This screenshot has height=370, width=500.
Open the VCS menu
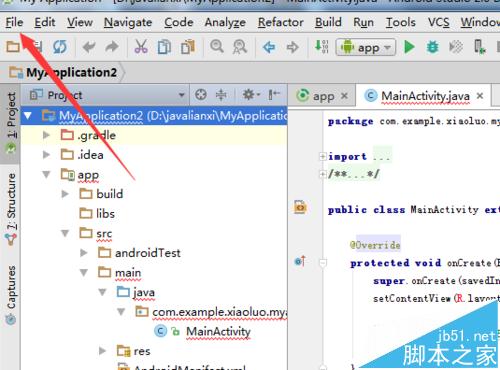tap(439, 22)
